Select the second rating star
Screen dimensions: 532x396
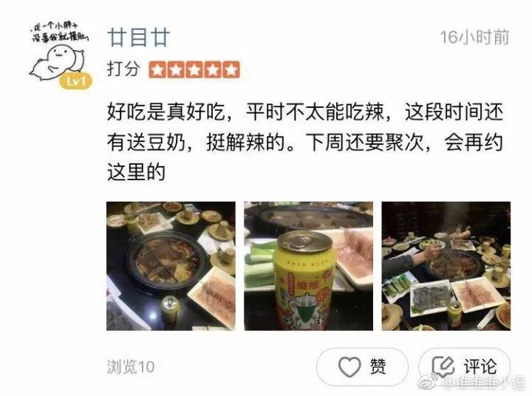(x=176, y=70)
